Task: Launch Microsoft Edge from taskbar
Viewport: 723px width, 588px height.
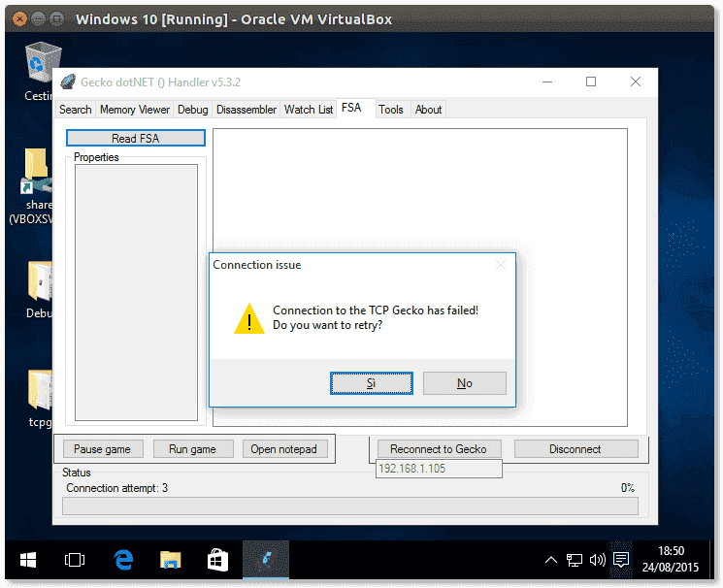Action: [x=123, y=560]
